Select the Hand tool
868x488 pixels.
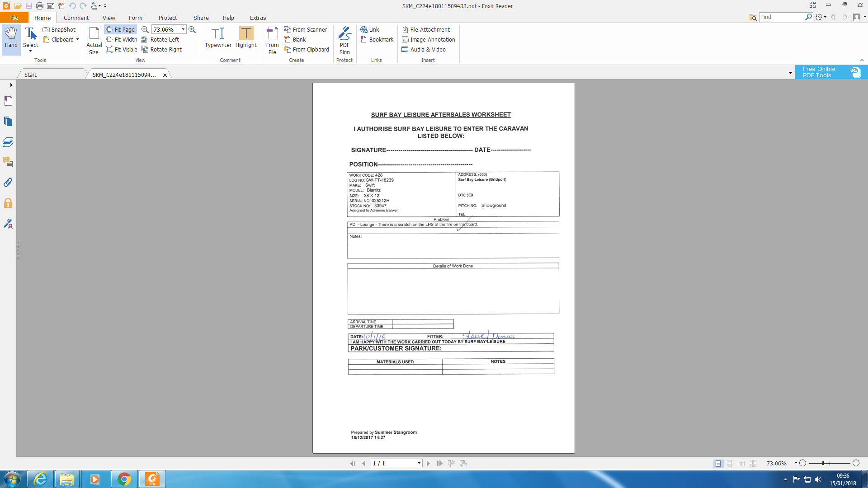[11, 37]
